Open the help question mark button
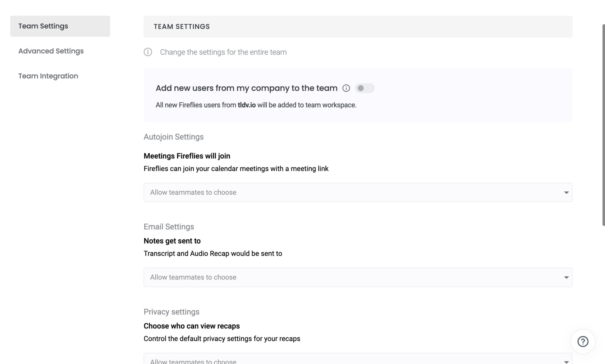Viewport: 605px width, 364px height. click(x=583, y=342)
